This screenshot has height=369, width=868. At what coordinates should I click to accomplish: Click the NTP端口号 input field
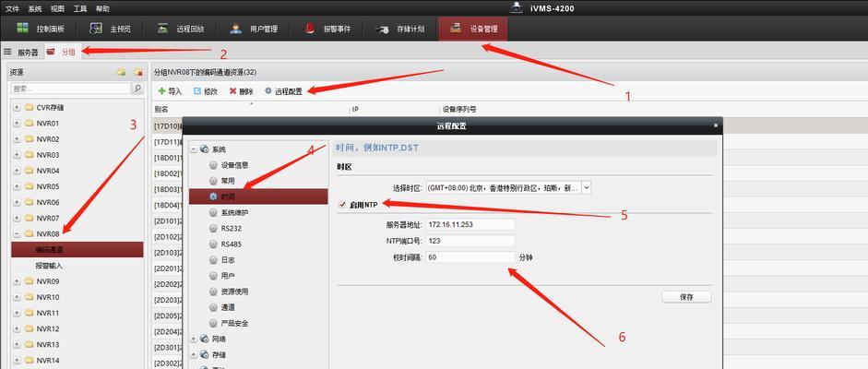point(470,241)
